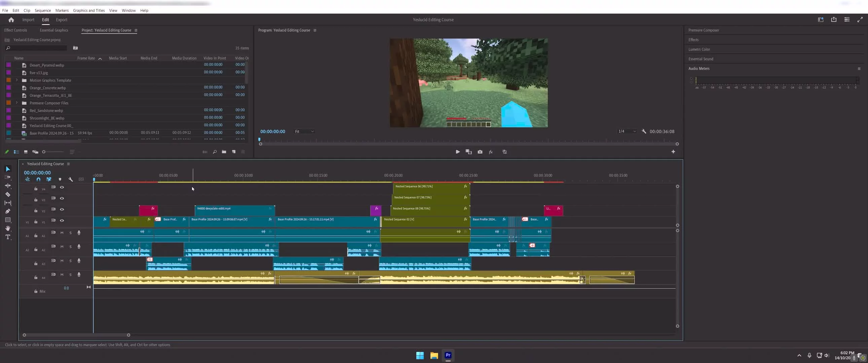Toggle V2 track output eye

62,209
